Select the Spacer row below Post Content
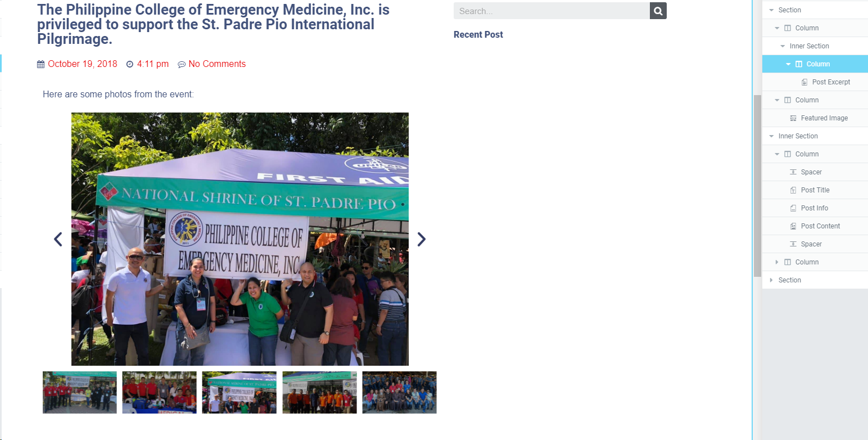Screen dimensions: 868x440 tap(815, 244)
